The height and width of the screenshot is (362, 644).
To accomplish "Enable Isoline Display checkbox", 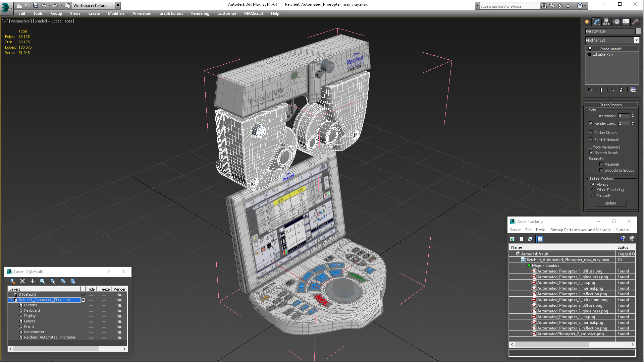I will click(x=591, y=133).
